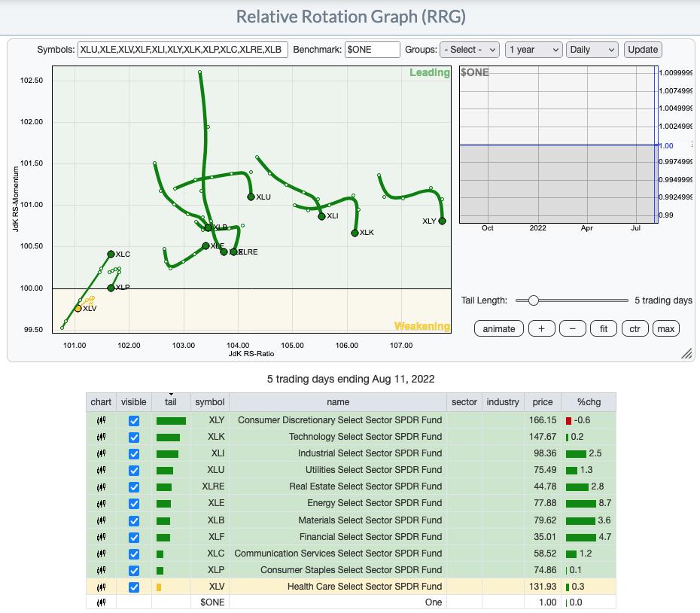Open chart icon for XLK row

[x=102, y=437]
